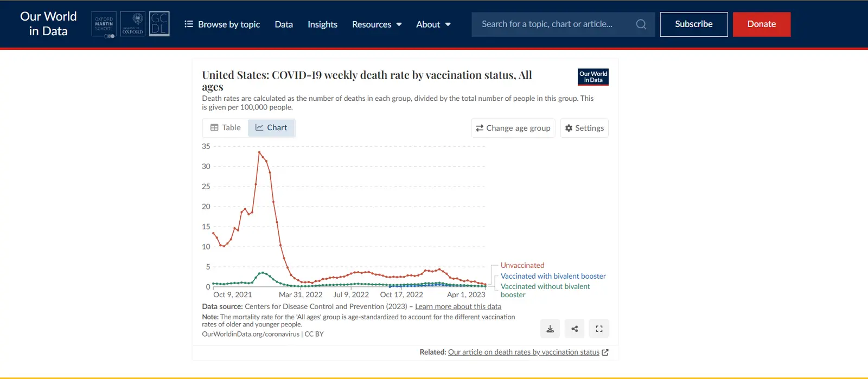The height and width of the screenshot is (379, 868).
Task: Focus the topic, chart or article search field
Action: click(x=553, y=24)
